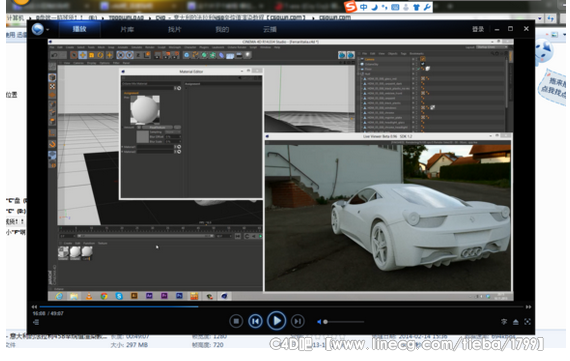Viewport: 570px width, 361px height.
Task: Switch to the 片库 tab in player
Action: click(x=127, y=29)
